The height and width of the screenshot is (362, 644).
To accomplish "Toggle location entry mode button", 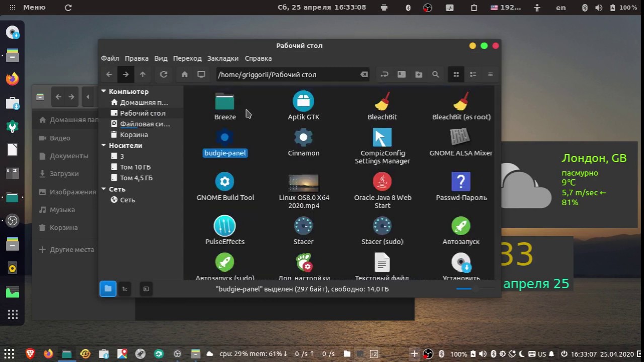I will [385, 74].
